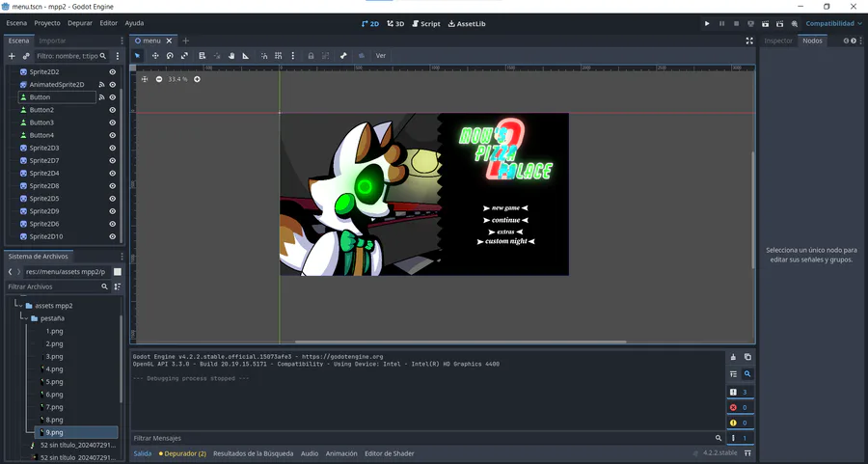Go to previous edited object in Inspector history
This screenshot has height=464, width=868.
(846, 41)
